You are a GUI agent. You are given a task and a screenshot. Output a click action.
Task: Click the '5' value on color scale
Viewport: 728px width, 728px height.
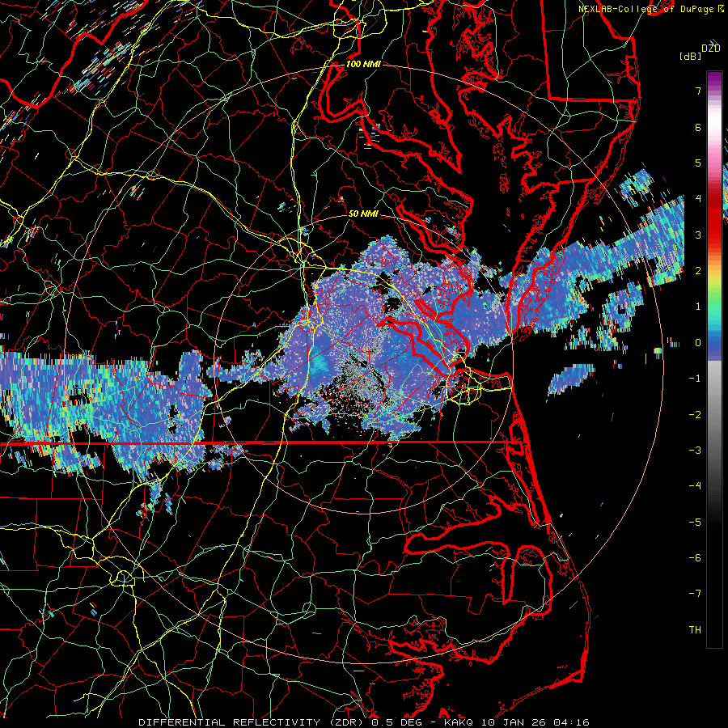(698, 163)
